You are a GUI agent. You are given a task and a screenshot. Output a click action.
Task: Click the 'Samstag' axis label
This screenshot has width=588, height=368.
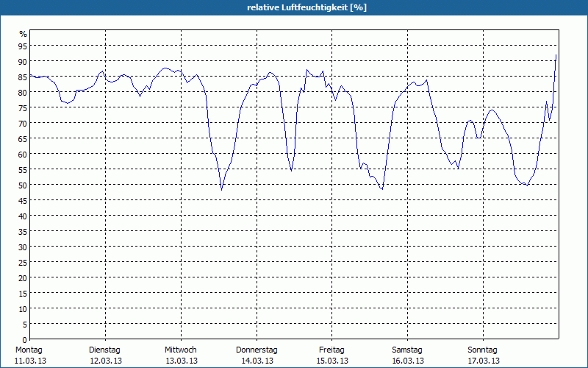click(407, 350)
